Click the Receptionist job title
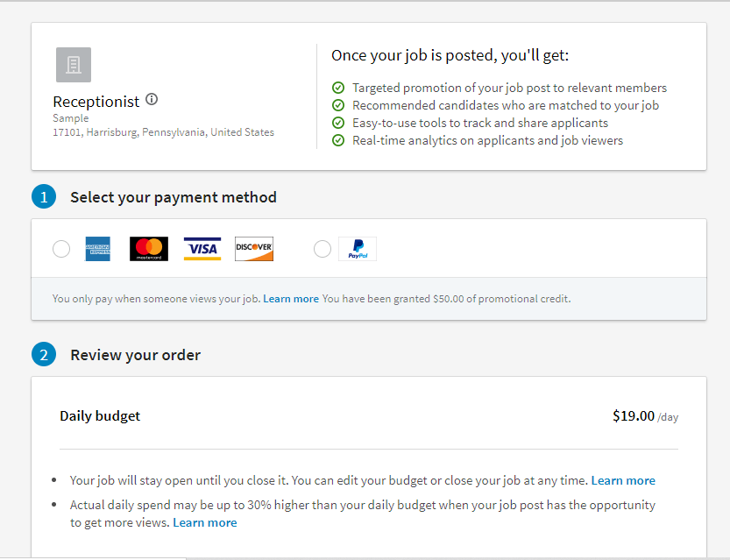This screenshot has width=730, height=560. pos(96,102)
